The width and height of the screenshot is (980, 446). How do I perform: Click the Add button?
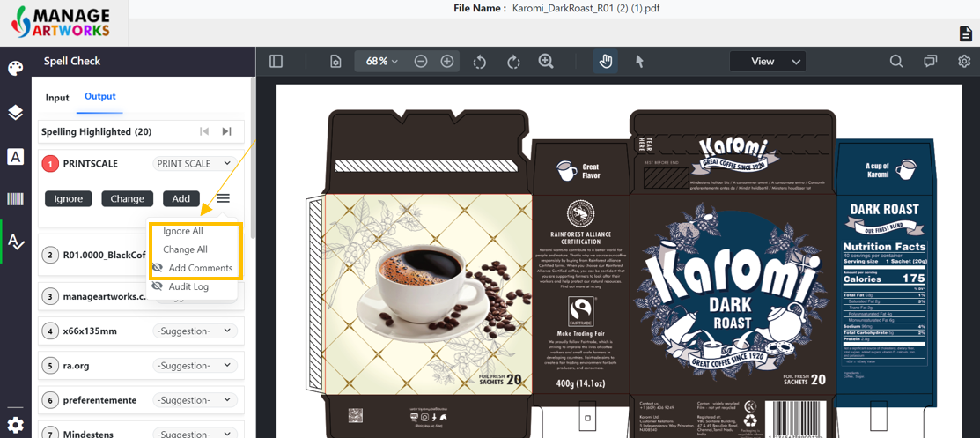[x=181, y=198]
